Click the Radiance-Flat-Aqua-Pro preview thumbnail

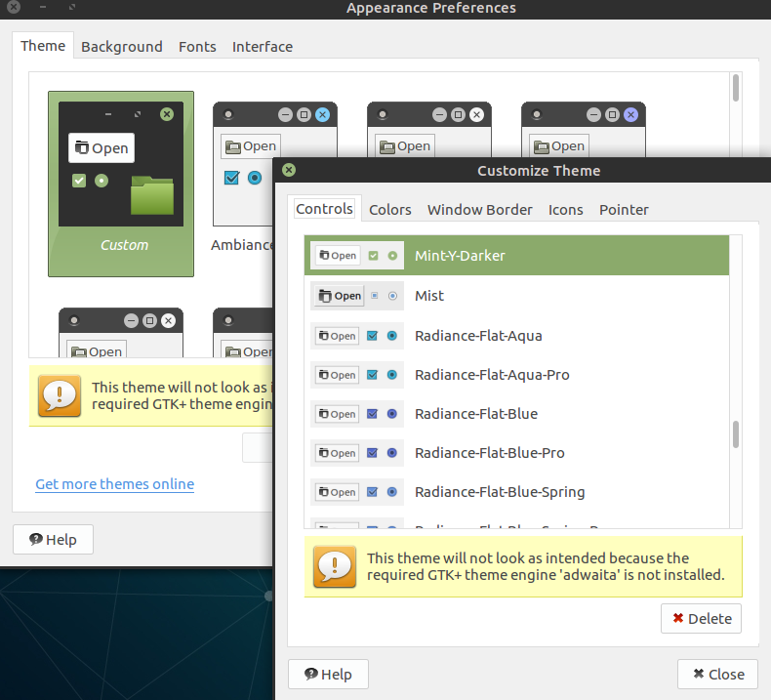click(x=357, y=375)
